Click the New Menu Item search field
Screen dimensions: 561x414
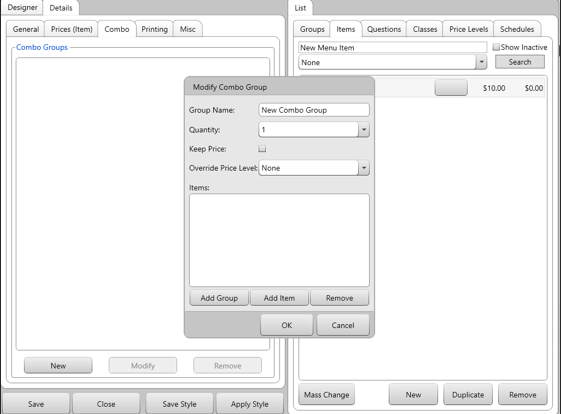392,48
